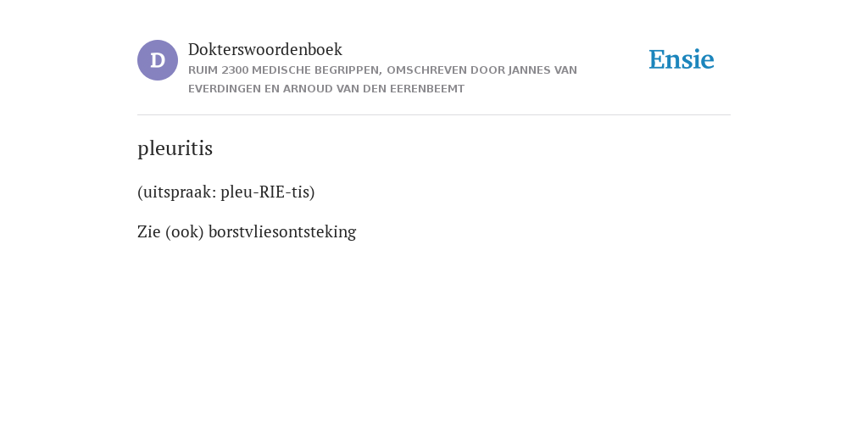This screenshot has height=434, width=868.
Task: Click the blank area below the definition
Action: (x=434, y=332)
